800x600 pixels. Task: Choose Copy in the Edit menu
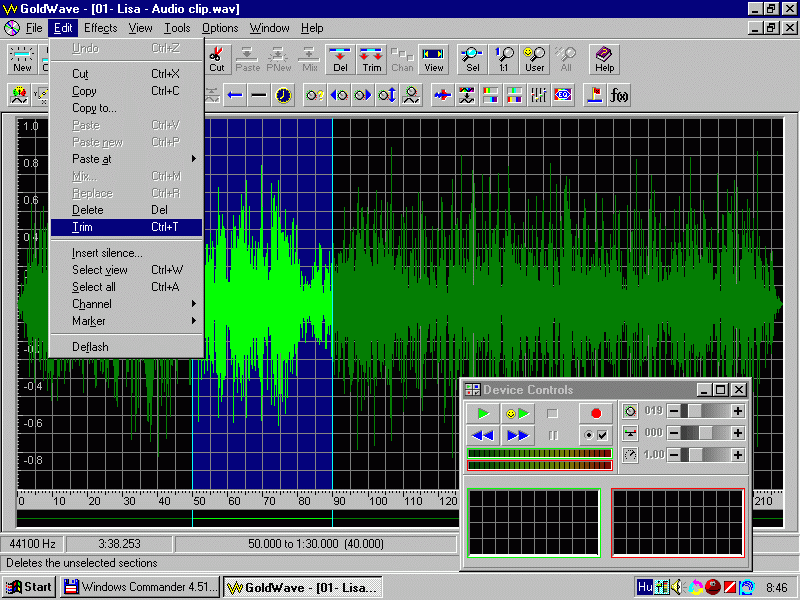coord(127,91)
